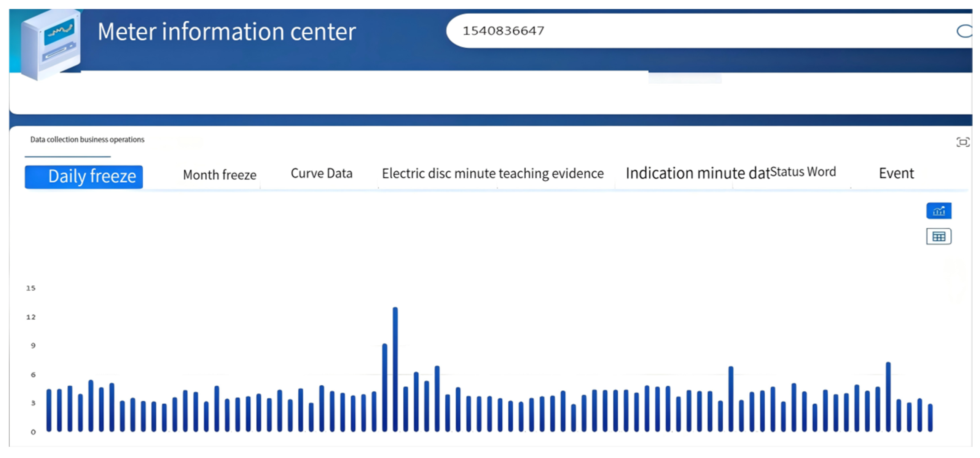The image size is (980, 458).
Task: Click the bar immediately left of the tallest bar
Action: [384, 387]
